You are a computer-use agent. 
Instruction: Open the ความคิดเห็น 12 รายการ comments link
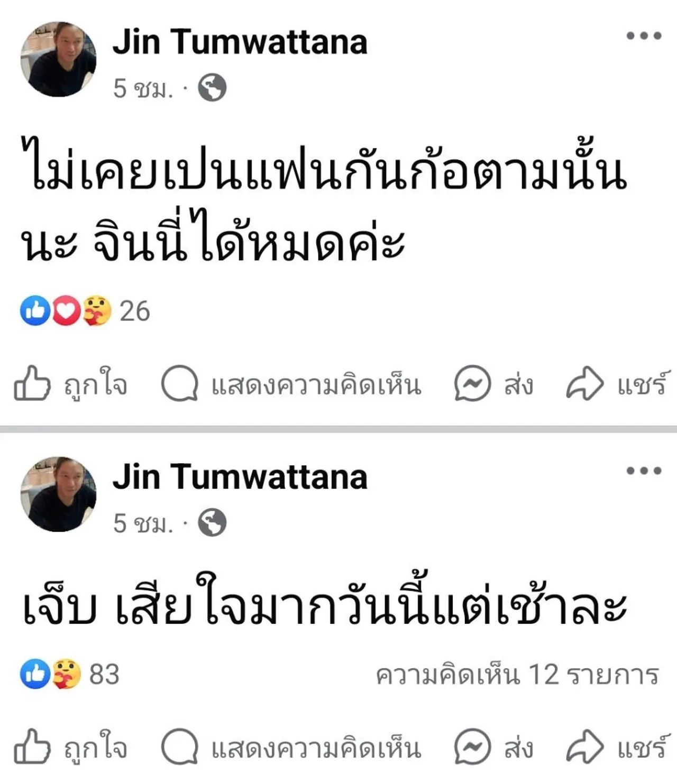click(517, 675)
